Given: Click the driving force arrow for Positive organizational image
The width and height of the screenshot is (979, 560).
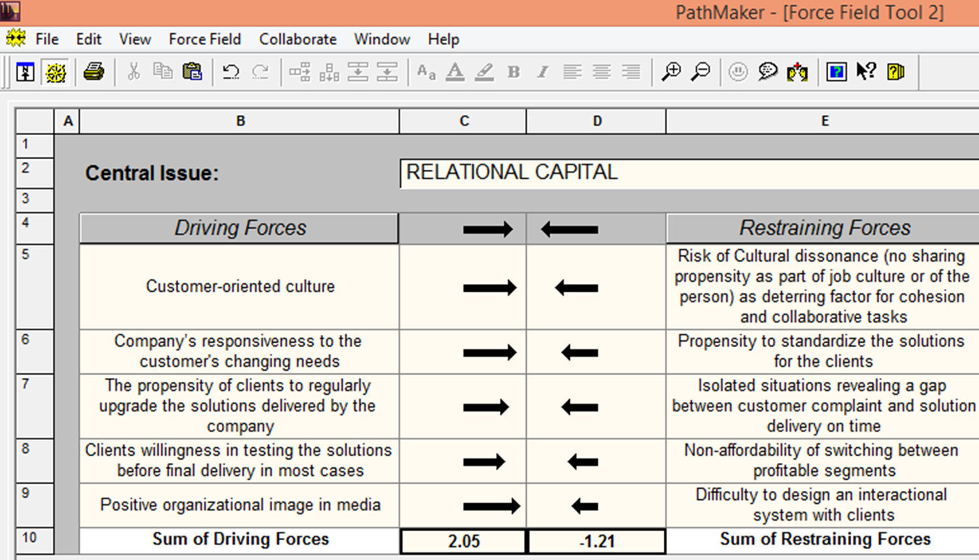Looking at the screenshot, I should [491, 506].
